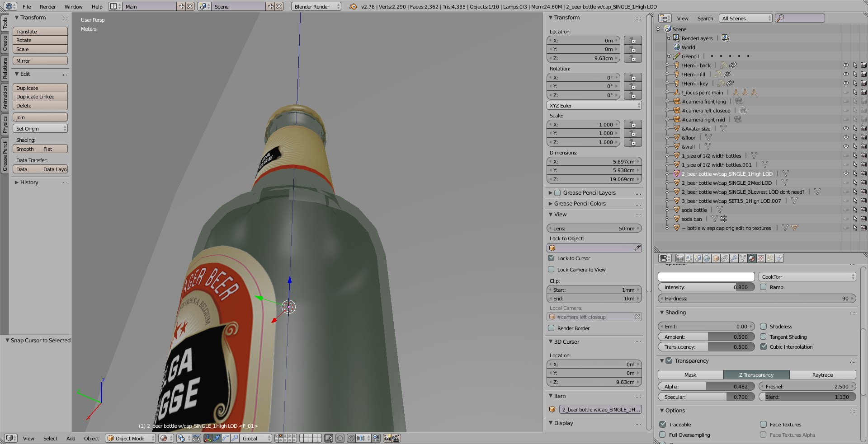Screen dimensions: 868x444
Task: Open the Set Origin dropdown
Action: point(40,129)
